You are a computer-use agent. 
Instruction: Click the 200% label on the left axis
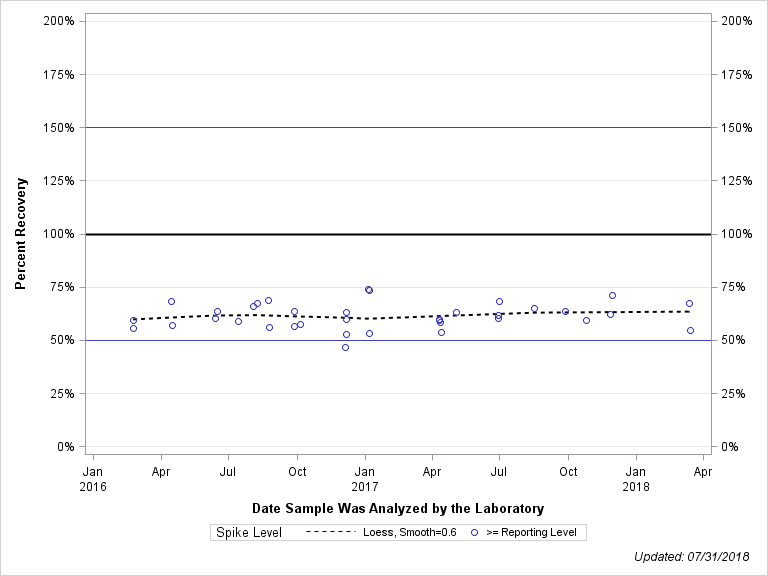coord(59,21)
